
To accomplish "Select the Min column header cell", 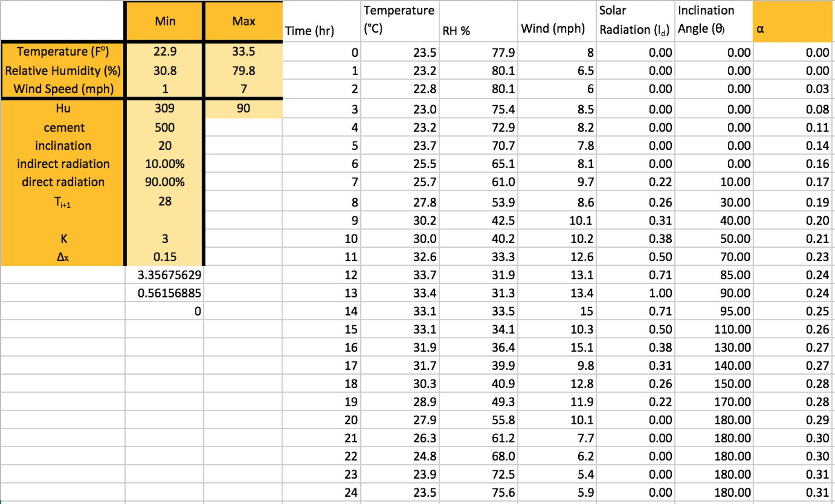I will 164,21.
